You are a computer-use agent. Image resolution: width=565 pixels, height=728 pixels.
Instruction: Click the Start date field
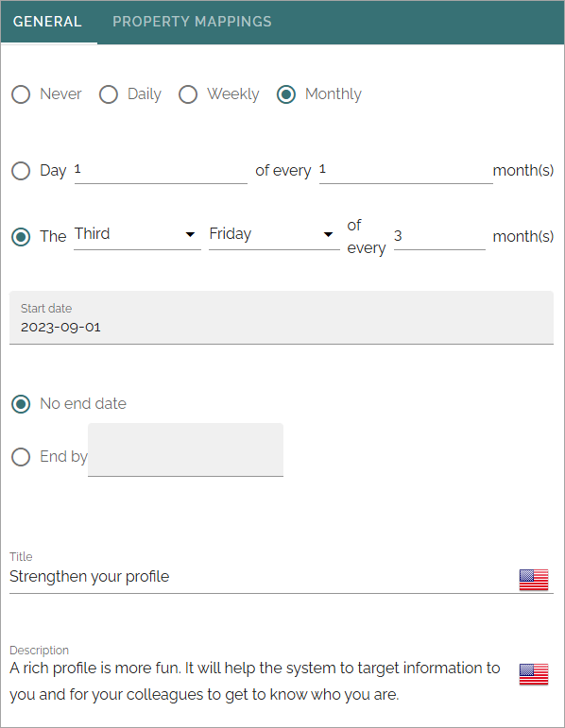tap(282, 317)
